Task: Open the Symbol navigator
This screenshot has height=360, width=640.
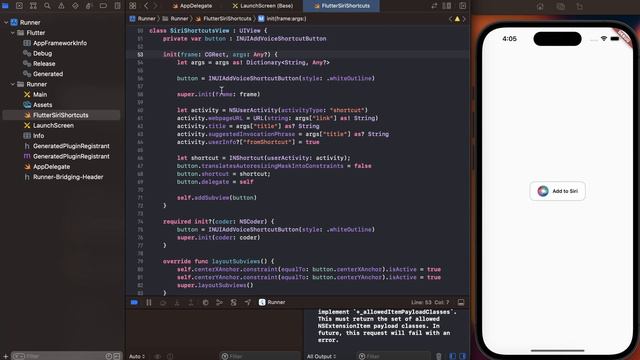Action: point(33,6)
